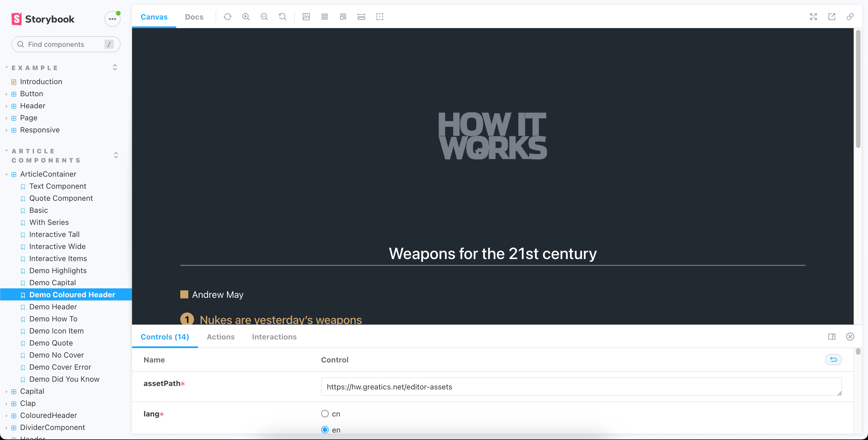868x440 pixels.
Task: Expand the Clap component
Action: point(28,404)
